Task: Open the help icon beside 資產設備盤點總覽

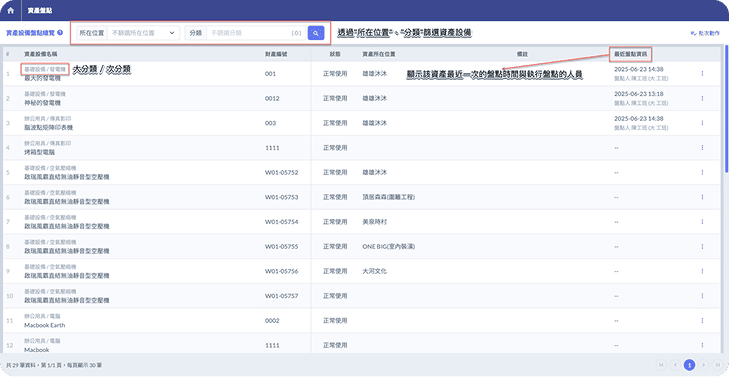Action: click(x=60, y=33)
